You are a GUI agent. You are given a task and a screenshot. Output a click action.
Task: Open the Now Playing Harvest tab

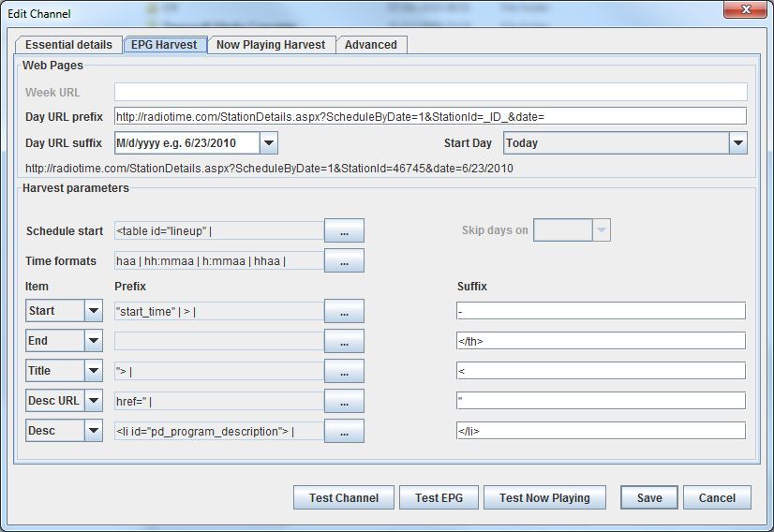coord(271,45)
